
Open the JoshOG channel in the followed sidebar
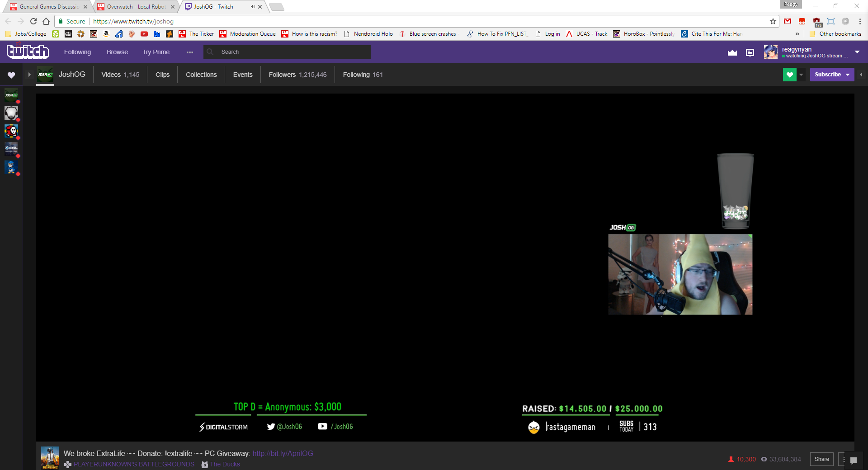click(x=11, y=95)
